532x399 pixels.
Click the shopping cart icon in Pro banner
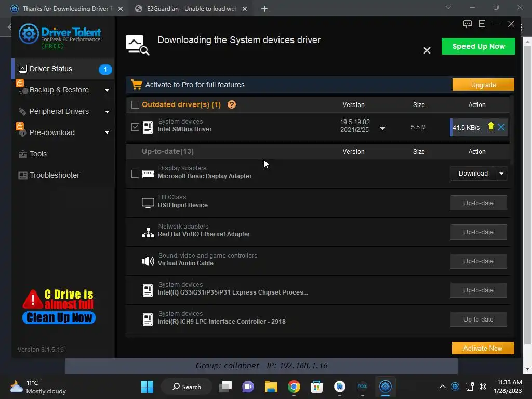click(137, 85)
